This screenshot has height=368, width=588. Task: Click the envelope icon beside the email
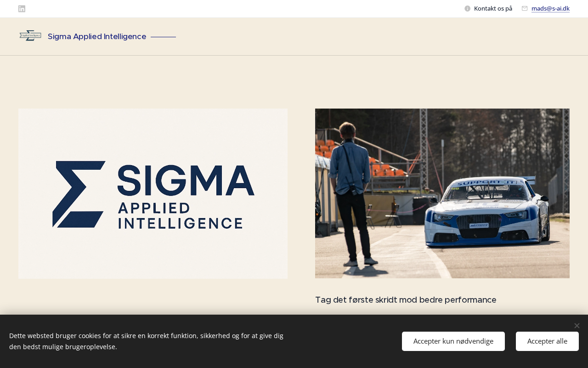coord(525,8)
